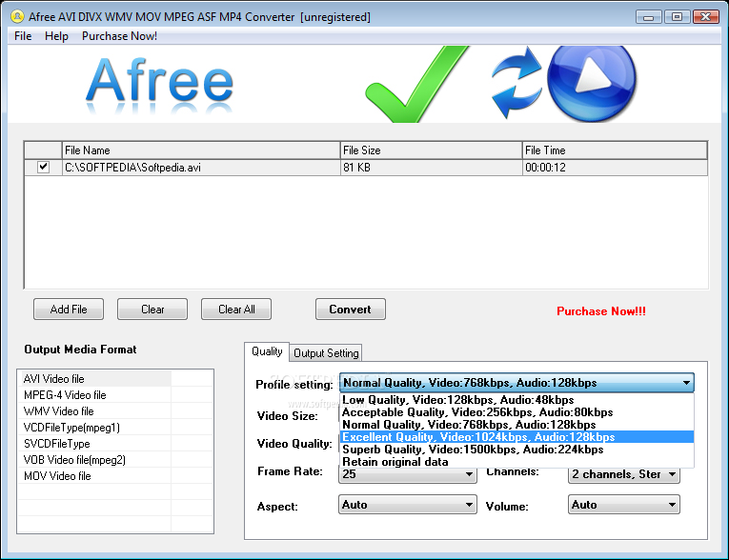Select Superb Quality 1500kbps option
The height and width of the screenshot is (560, 729).
[x=517, y=450]
